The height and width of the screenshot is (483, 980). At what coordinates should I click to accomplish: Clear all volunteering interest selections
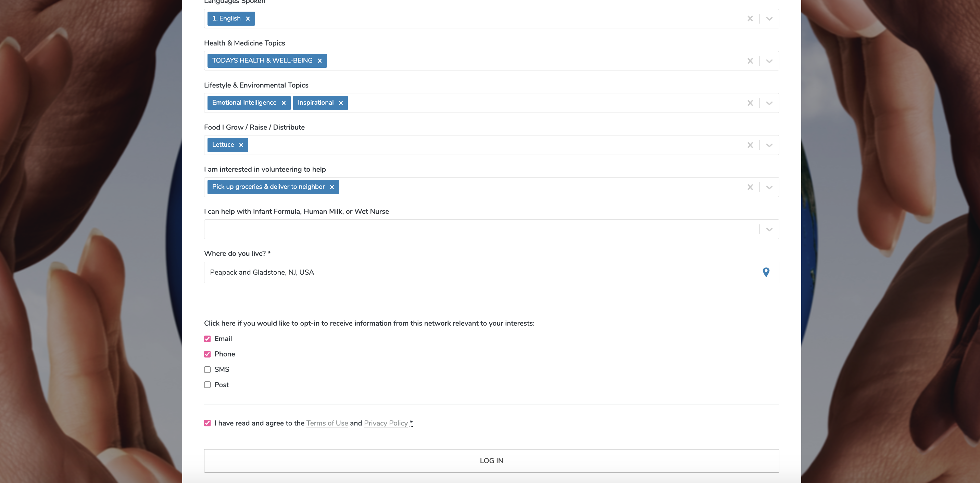750,187
